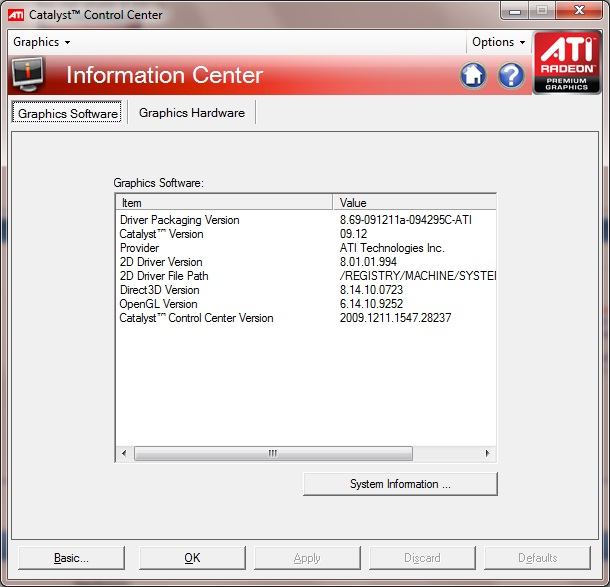Switch to the Graphics Hardware tab
610x587 pixels.
click(x=192, y=112)
